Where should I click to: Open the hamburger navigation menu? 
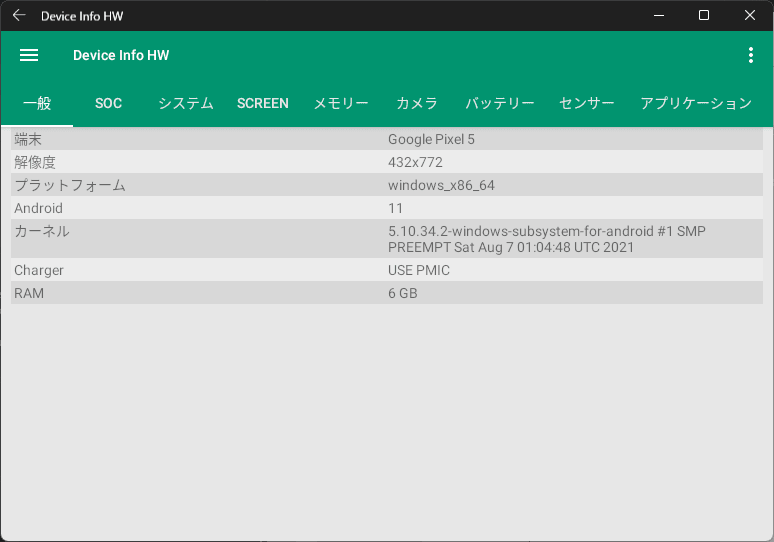coord(29,56)
